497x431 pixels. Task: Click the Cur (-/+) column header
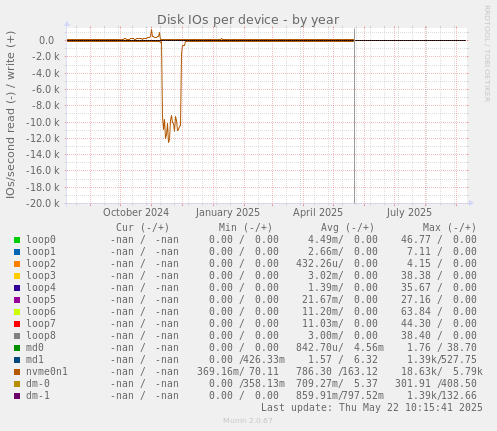[x=143, y=228]
